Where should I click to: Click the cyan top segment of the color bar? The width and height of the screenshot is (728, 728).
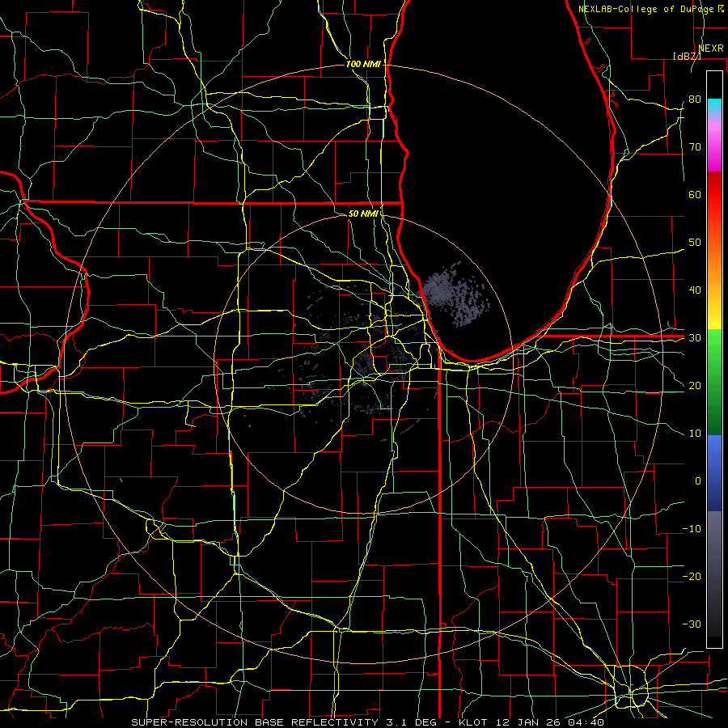714,106
